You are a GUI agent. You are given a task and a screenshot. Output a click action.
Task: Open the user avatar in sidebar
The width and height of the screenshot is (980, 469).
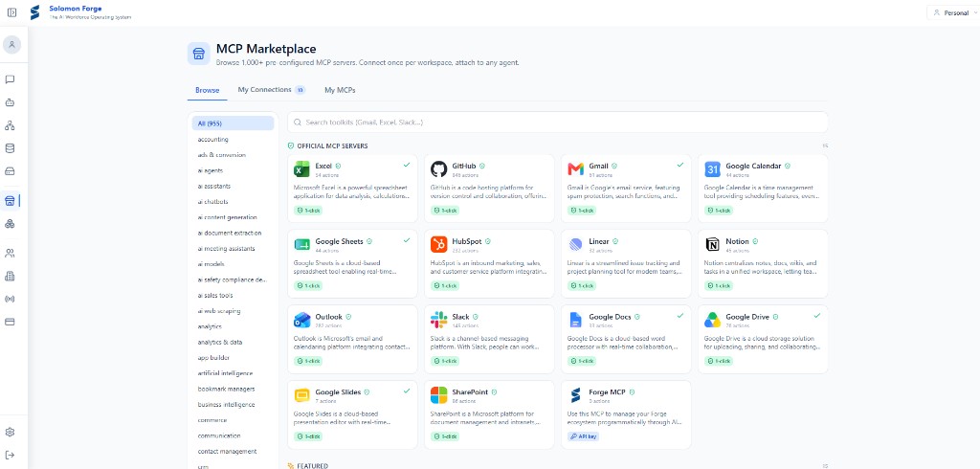pyautogui.click(x=11, y=45)
